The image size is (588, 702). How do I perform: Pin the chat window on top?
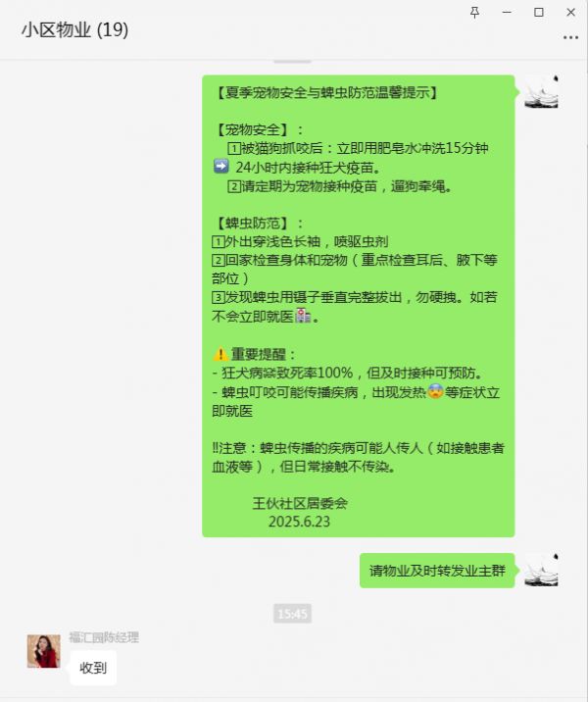point(474,12)
